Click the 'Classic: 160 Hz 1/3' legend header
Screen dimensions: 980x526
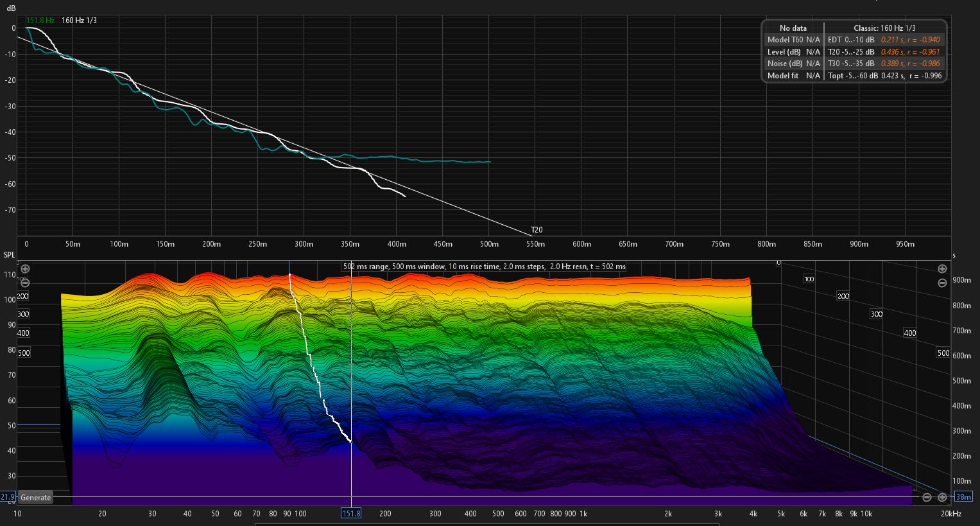point(884,28)
